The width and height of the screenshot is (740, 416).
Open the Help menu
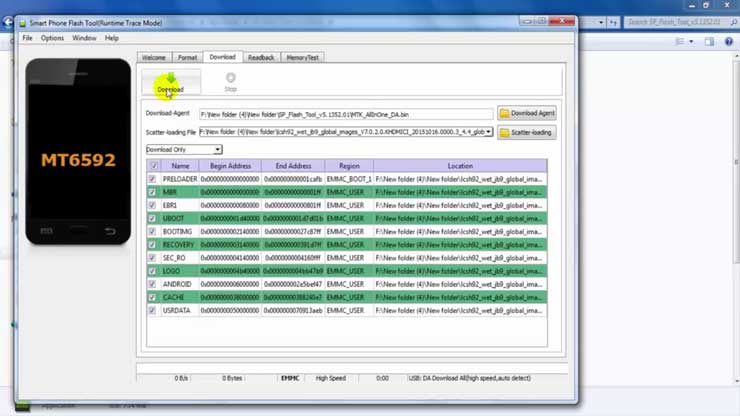click(x=112, y=38)
